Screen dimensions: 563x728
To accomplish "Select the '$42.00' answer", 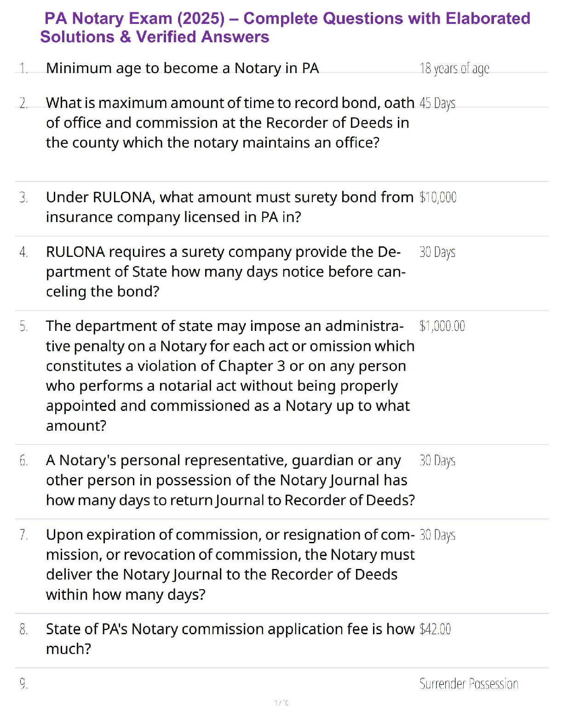I will (435, 629).
